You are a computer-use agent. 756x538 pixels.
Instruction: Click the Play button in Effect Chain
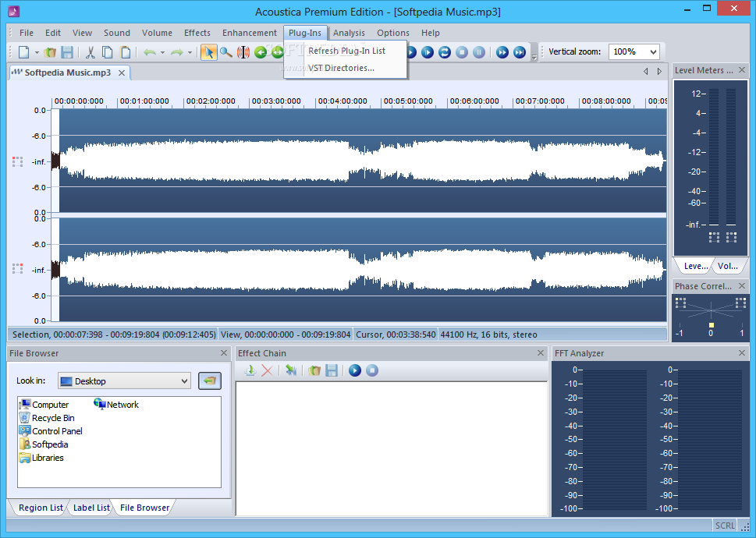[x=355, y=370]
